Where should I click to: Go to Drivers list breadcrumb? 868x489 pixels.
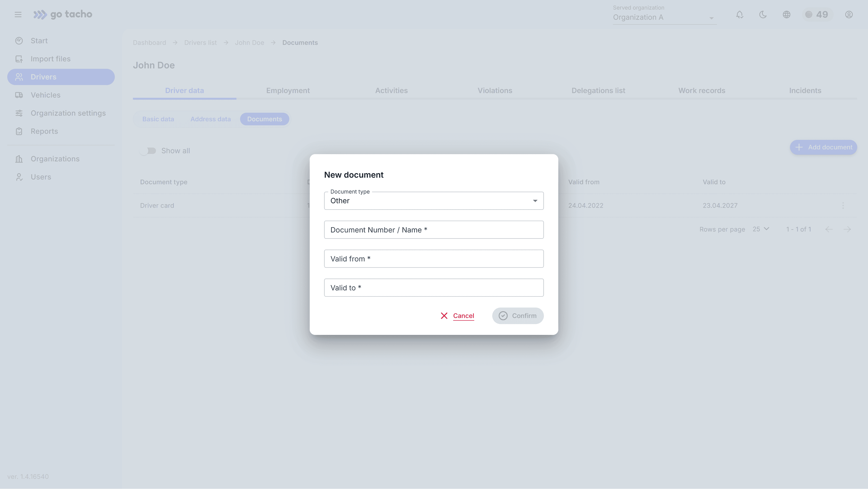pyautogui.click(x=200, y=43)
